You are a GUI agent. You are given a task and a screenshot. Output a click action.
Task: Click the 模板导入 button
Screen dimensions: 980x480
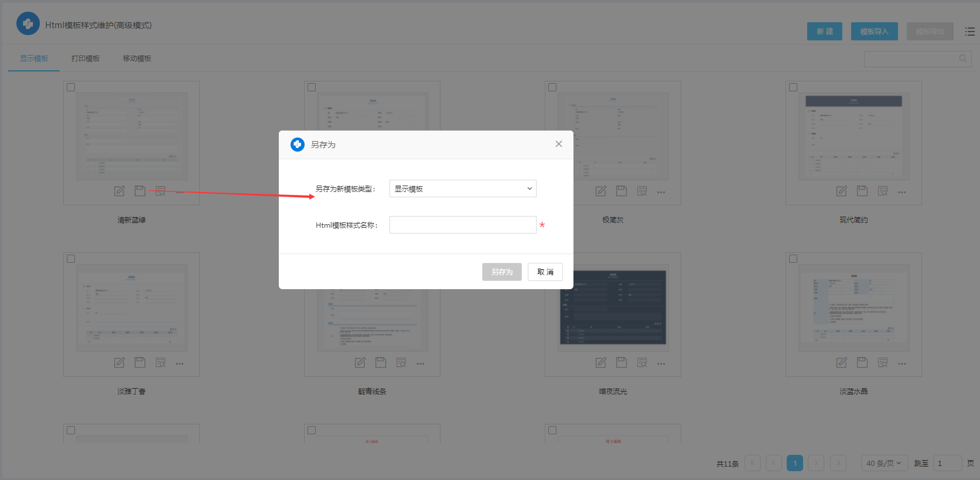[874, 32]
